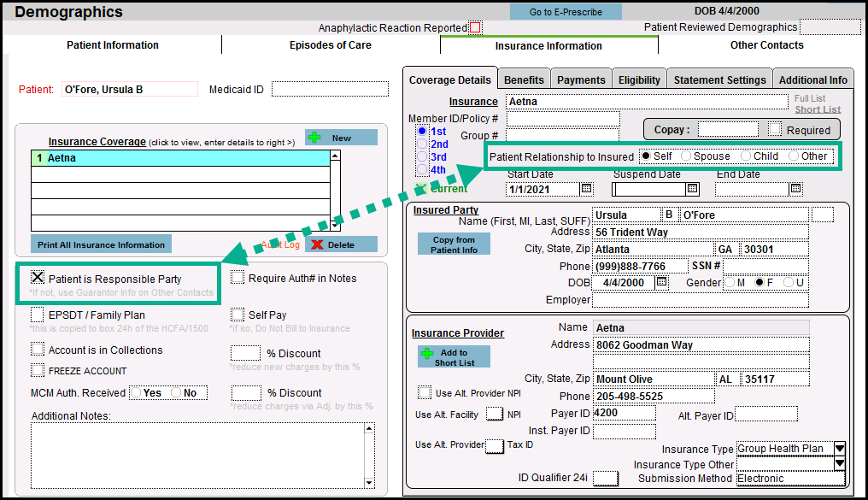Switch to the Benefits tab
The width and height of the screenshot is (868, 500).
click(524, 79)
